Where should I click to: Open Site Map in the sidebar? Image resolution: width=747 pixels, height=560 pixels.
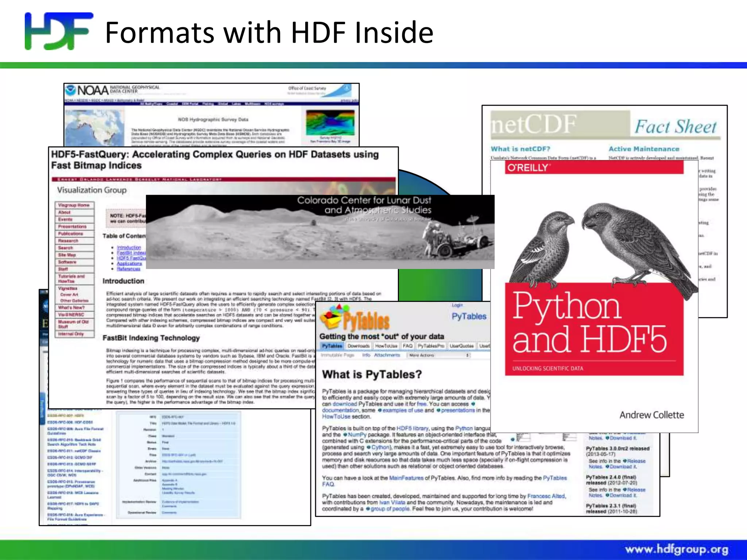[74, 255]
